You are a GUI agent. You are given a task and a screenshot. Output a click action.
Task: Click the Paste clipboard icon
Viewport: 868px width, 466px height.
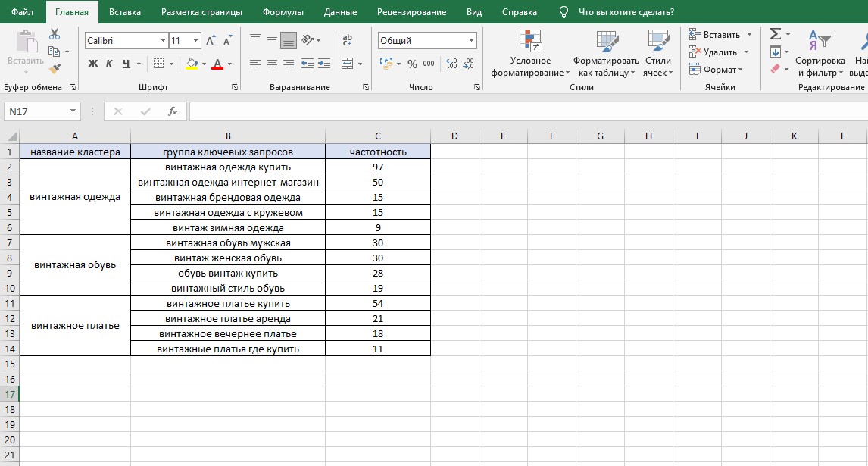click(x=26, y=42)
